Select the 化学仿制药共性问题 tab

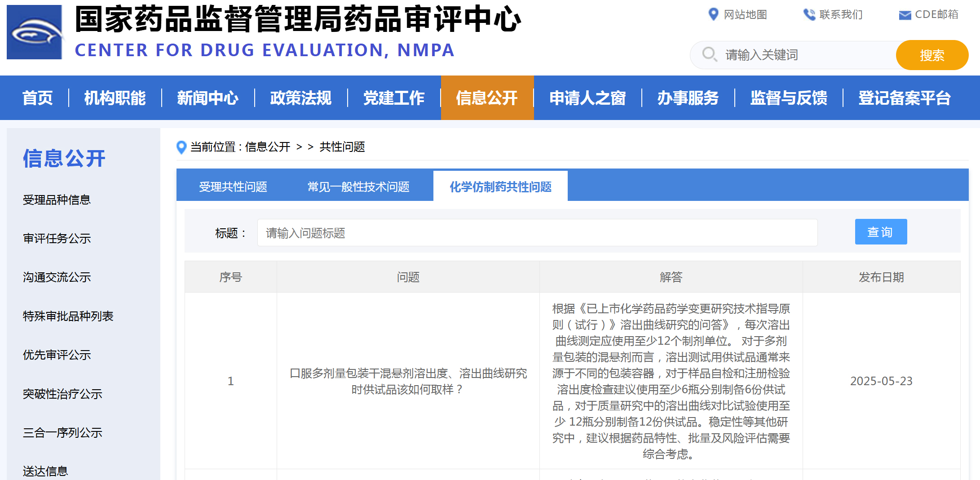click(501, 187)
